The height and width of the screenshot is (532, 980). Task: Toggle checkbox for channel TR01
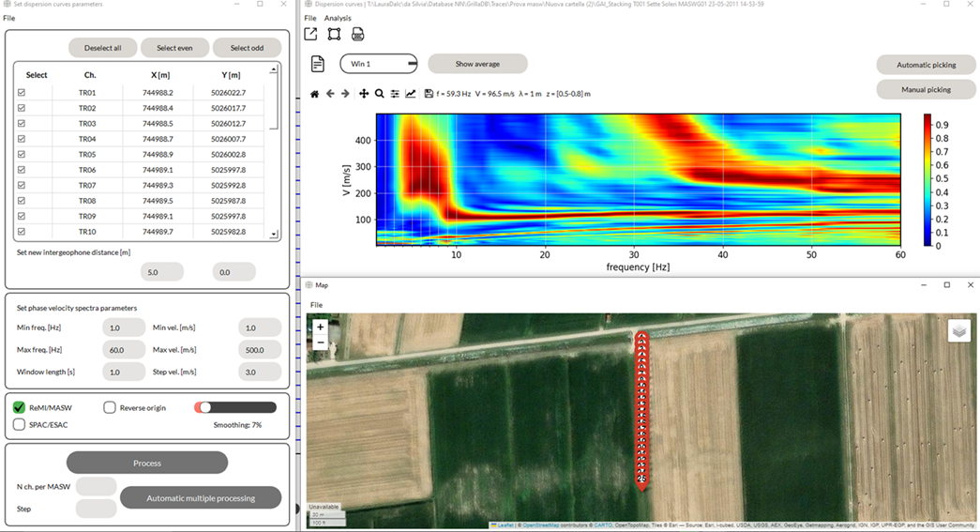pos(22,93)
